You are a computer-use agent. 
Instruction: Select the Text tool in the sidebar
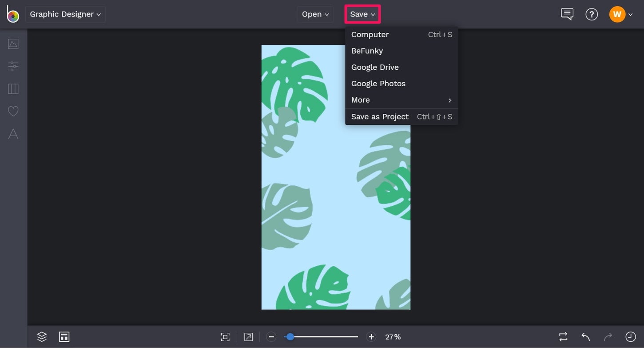13,134
